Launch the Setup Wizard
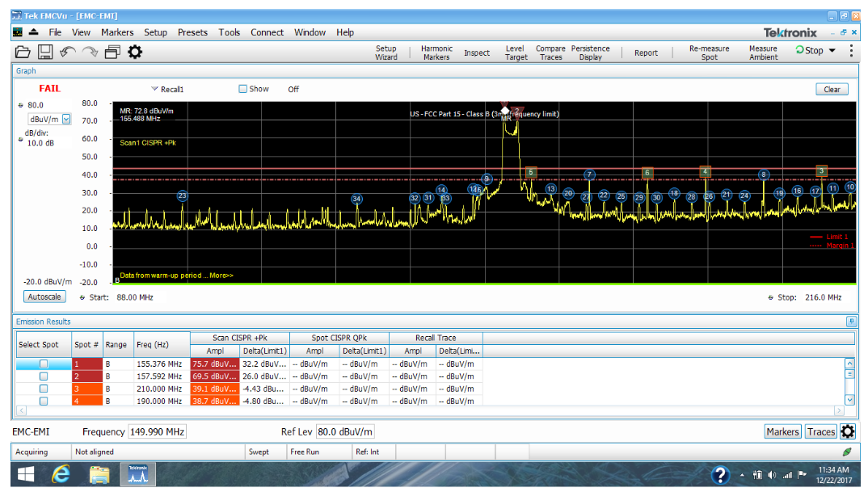 pos(386,52)
